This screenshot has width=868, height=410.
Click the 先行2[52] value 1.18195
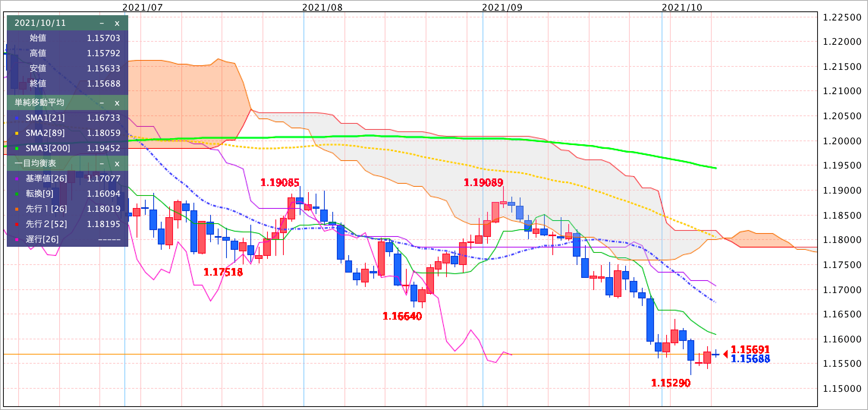[104, 224]
